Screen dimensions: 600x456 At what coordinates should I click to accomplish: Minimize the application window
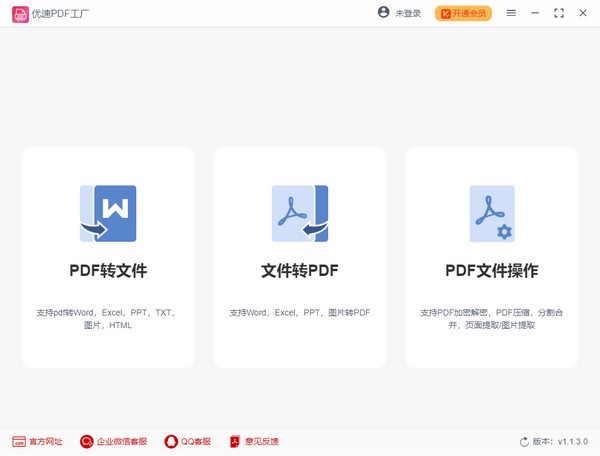coord(535,13)
